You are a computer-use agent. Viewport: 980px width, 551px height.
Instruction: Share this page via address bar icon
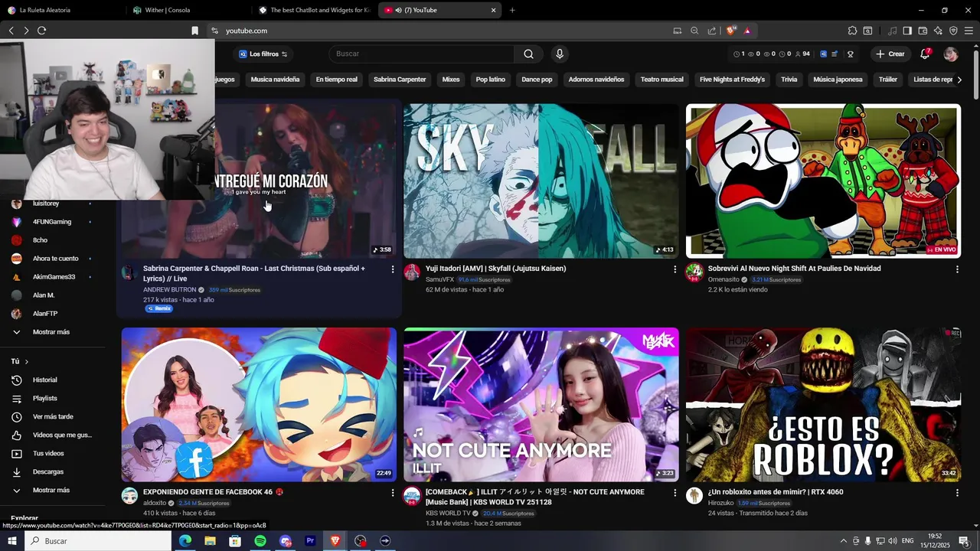[712, 31]
